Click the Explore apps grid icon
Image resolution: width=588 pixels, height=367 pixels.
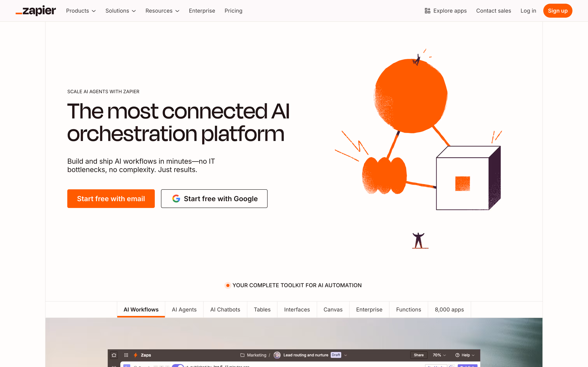tap(427, 11)
